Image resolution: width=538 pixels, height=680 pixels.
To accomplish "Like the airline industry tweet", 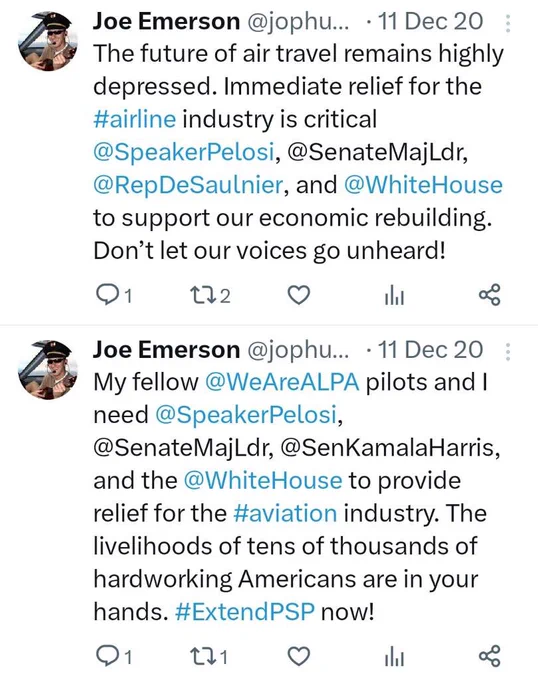I will (299, 295).
